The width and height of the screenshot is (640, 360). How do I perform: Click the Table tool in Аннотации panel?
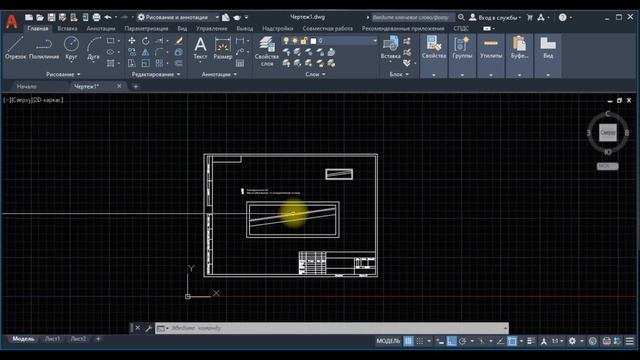click(240, 63)
